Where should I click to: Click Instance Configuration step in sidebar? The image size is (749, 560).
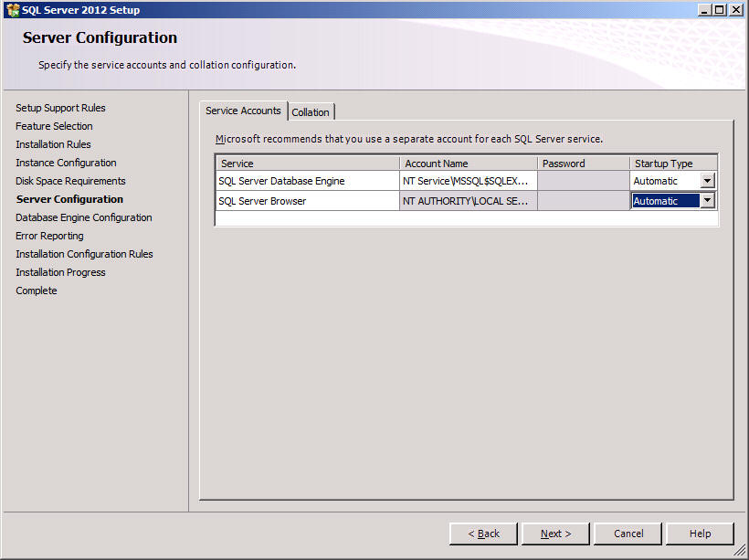click(66, 163)
